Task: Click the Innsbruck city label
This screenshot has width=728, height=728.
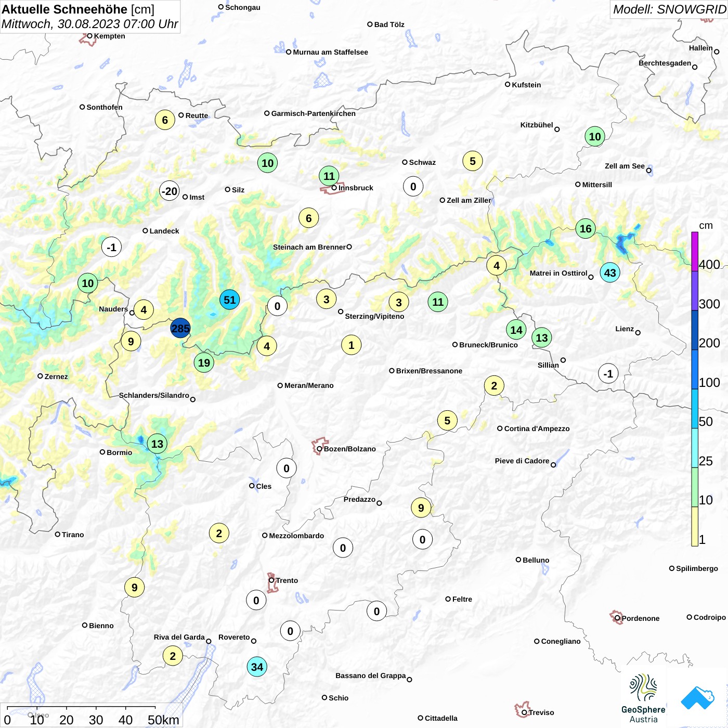Action: (x=356, y=188)
